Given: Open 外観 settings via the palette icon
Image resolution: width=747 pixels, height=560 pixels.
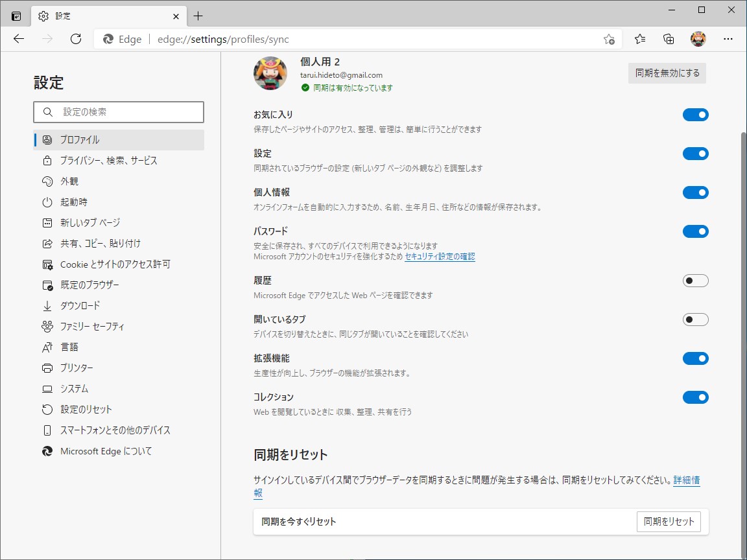Looking at the screenshot, I should [x=46, y=181].
